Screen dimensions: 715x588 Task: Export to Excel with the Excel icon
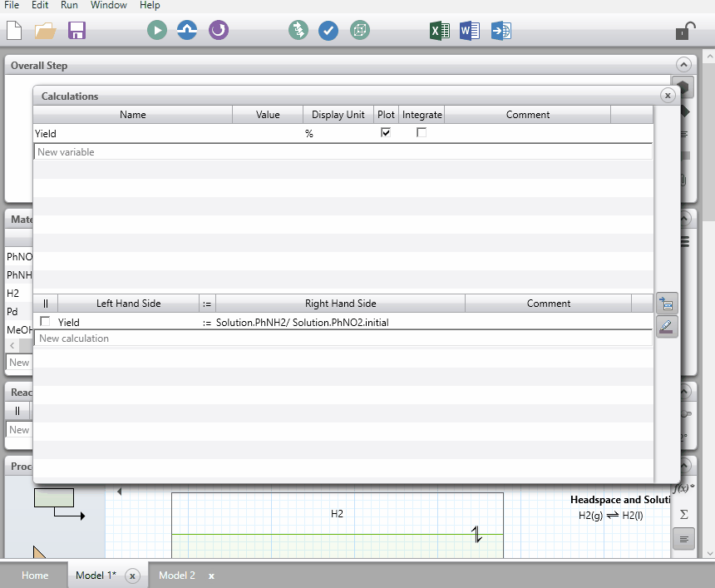(440, 31)
